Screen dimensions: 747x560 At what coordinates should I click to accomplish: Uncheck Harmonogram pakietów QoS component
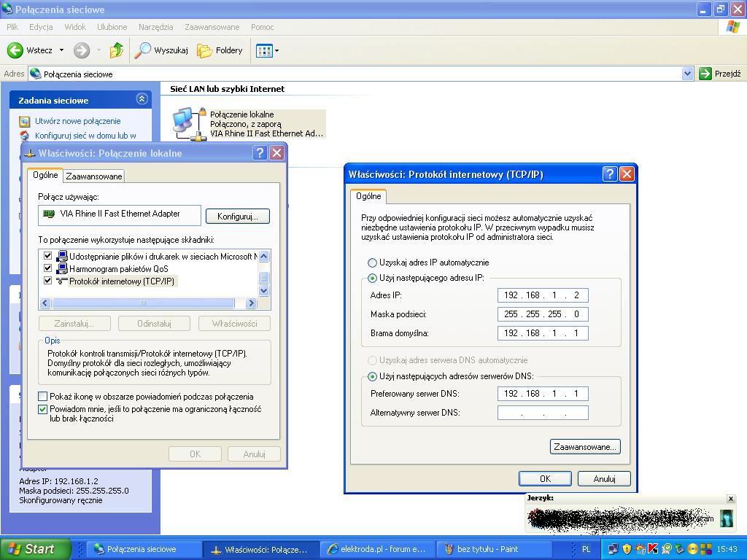[47, 268]
